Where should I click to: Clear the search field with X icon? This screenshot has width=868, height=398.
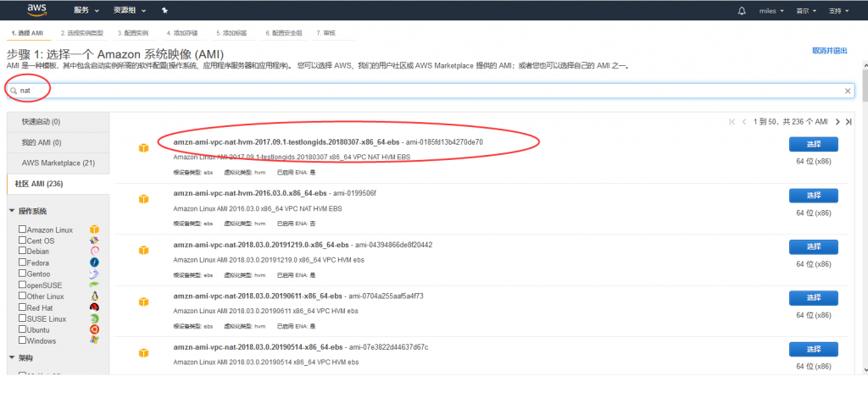click(x=848, y=91)
